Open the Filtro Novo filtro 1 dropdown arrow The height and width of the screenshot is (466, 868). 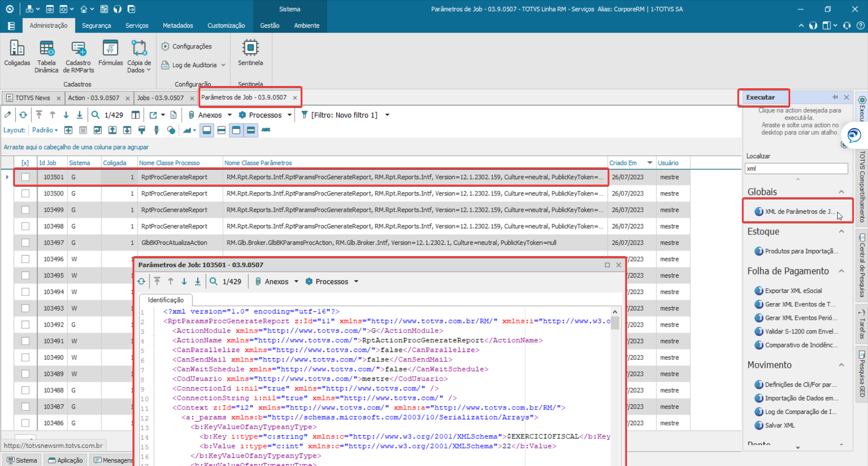coord(387,115)
